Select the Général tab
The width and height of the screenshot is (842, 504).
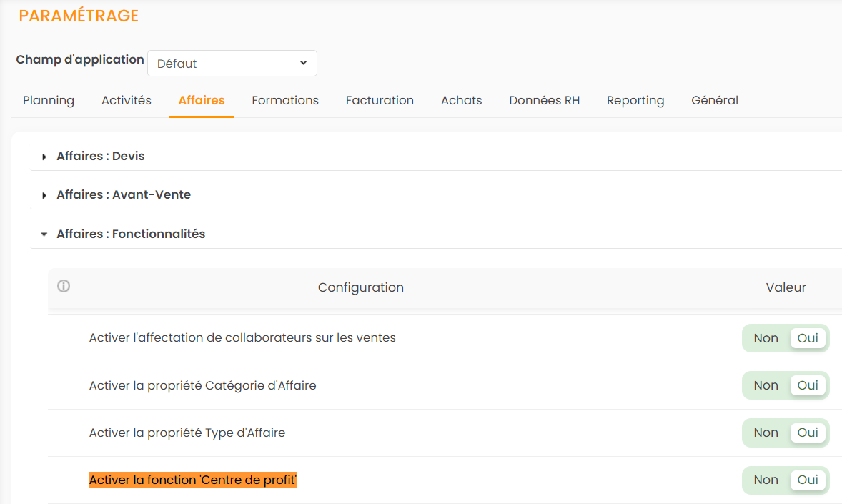pos(715,101)
